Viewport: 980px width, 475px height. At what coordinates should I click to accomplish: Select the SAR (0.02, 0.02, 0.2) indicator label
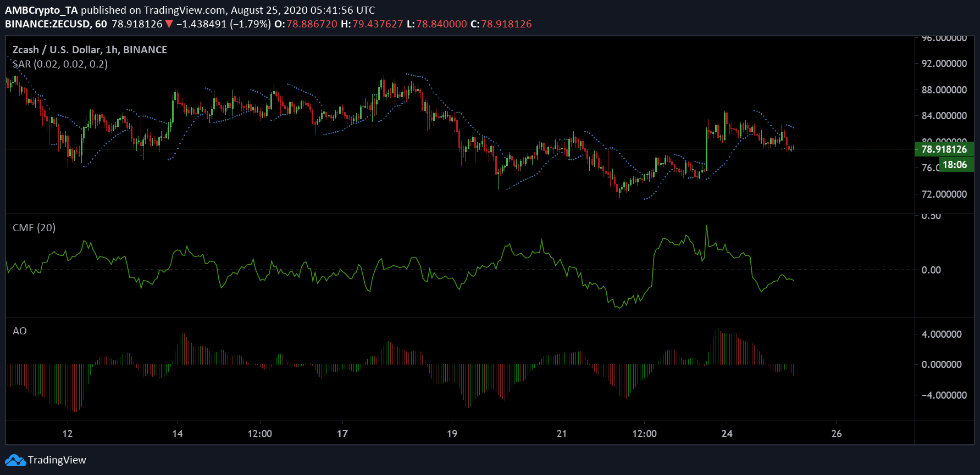[x=60, y=64]
